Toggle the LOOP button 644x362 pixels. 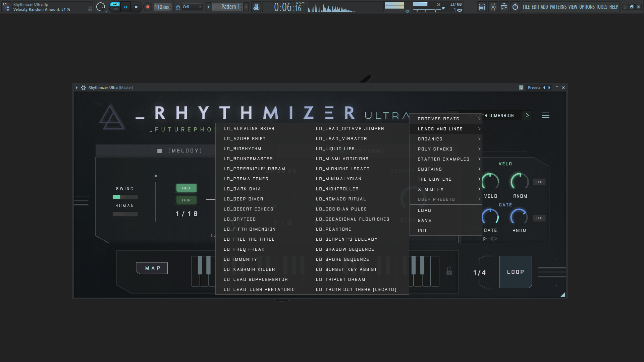[x=516, y=272]
